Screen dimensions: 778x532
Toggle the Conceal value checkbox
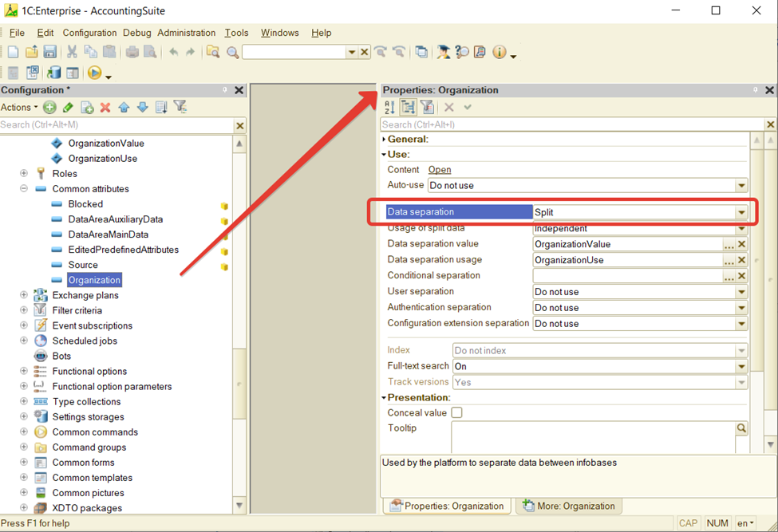(457, 413)
